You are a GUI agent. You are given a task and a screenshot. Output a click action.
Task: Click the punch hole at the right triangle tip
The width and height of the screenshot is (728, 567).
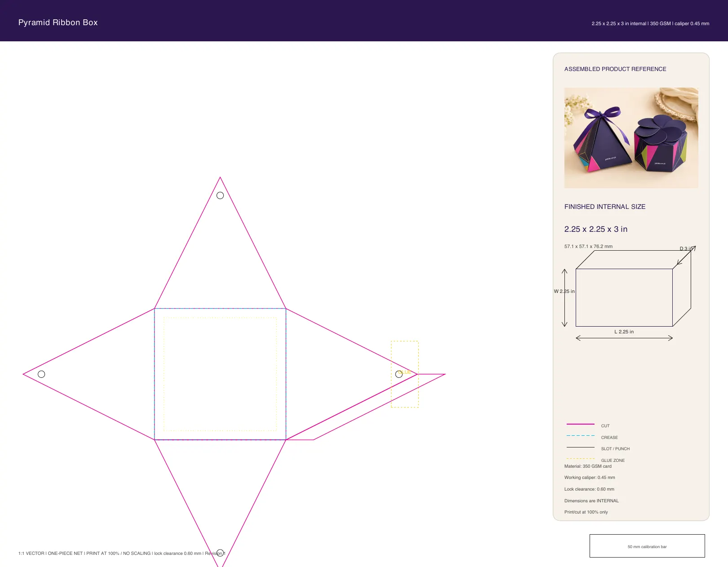pyautogui.click(x=399, y=374)
